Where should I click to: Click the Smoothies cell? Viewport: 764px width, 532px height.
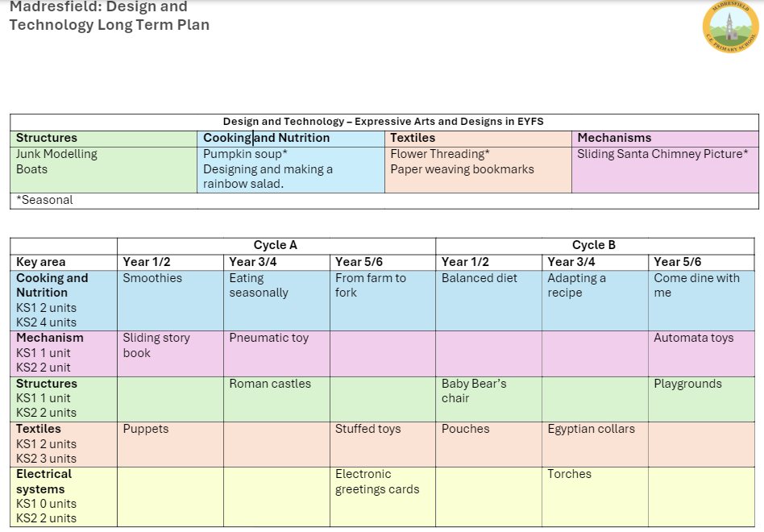click(x=152, y=278)
